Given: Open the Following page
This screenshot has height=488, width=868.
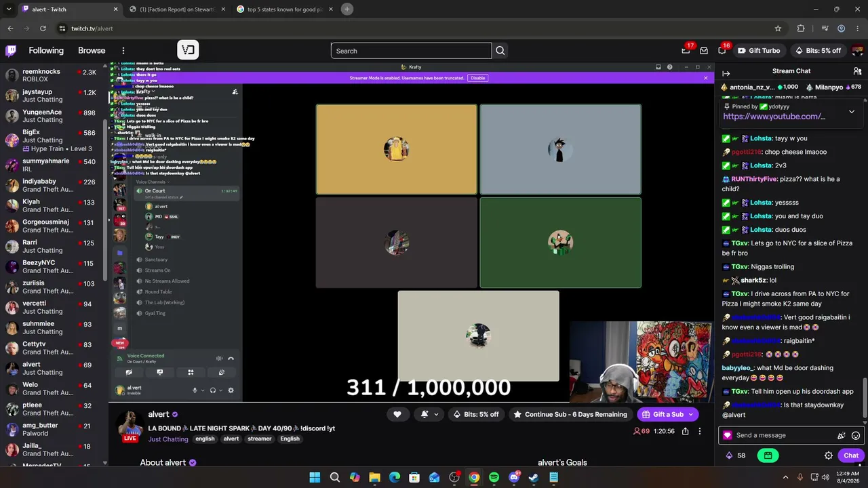Looking at the screenshot, I should (46, 51).
